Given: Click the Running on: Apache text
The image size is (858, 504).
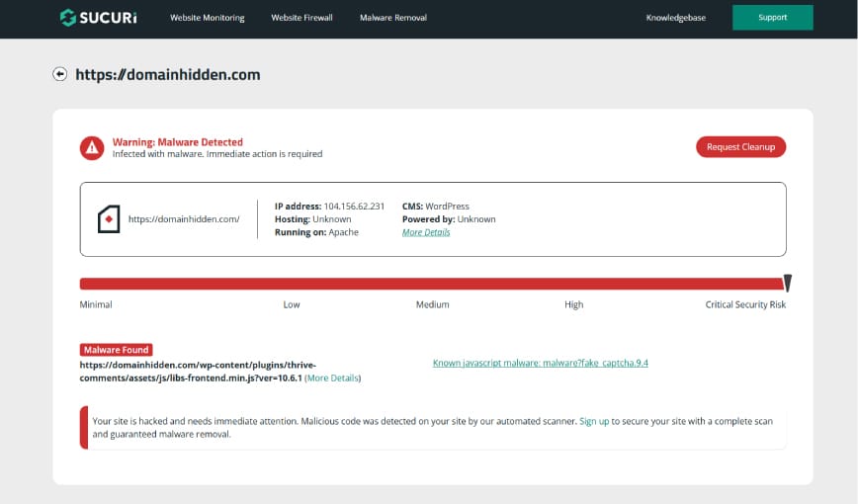Looking at the screenshot, I should [x=317, y=232].
